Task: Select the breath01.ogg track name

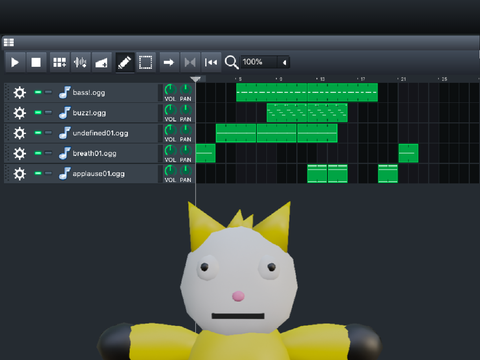Action: point(95,154)
